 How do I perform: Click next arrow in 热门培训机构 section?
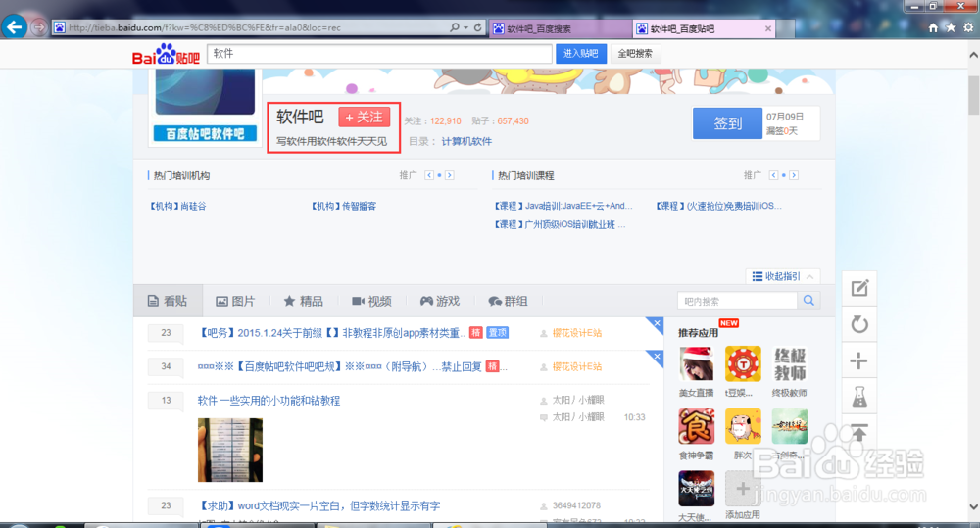(450, 175)
